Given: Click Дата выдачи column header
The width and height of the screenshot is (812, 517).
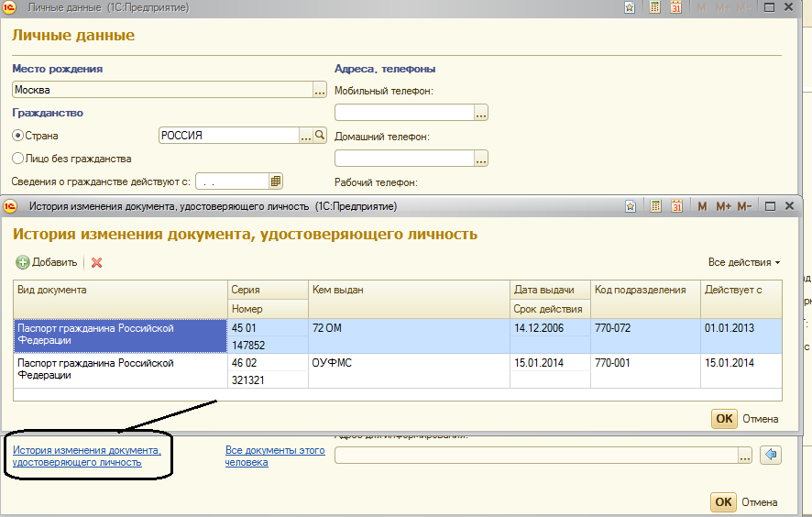Looking at the screenshot, I should 550,290.
